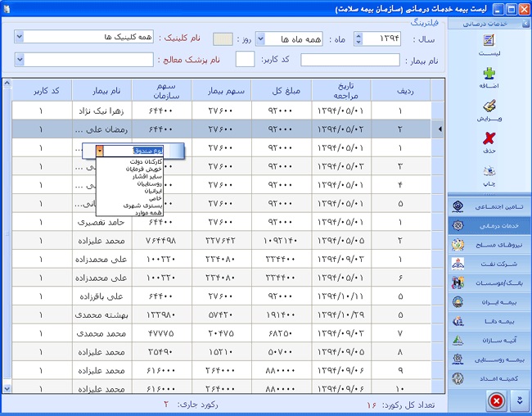This screenshot has width=532, height=416.
Task: Click the patient share cell ۱۵۲۱۰
Action: pos(222,352)
